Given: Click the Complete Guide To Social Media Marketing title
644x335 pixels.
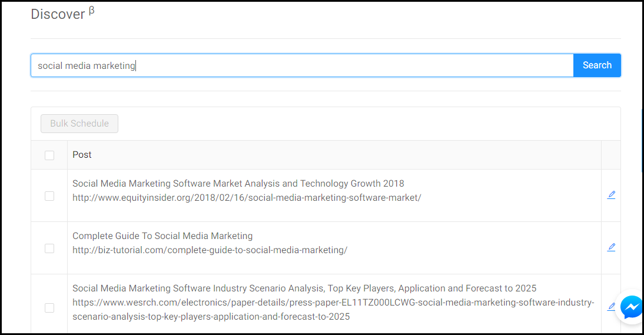Looking at the screenshot, I should [162, 236].
